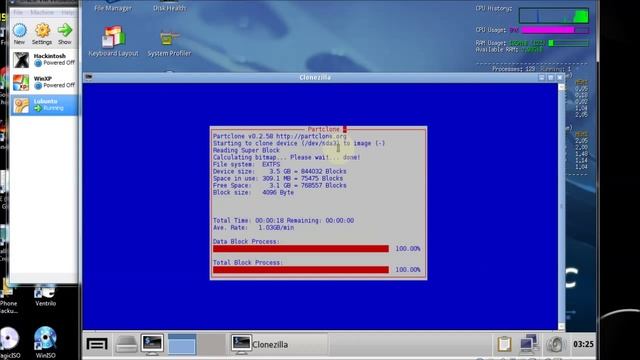Click the Lubuntu VM icon in the list

(21, 105)
